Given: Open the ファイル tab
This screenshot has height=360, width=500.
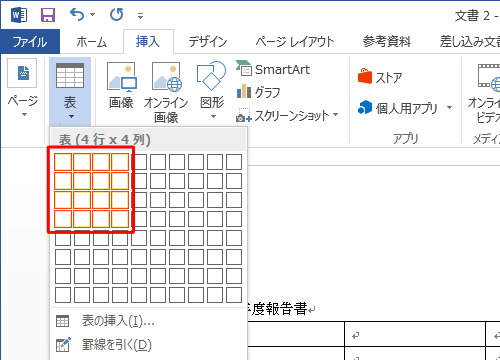Looking at the screenshot, I should pyautogui.click(x=30, y=42).
